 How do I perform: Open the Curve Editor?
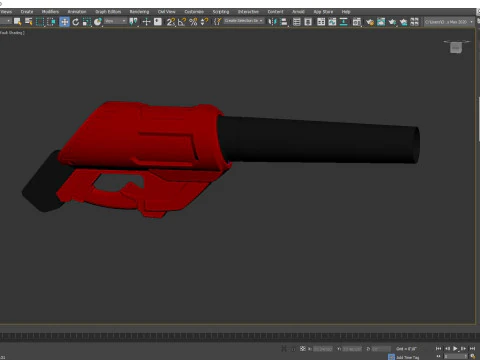tap(332, 22)
